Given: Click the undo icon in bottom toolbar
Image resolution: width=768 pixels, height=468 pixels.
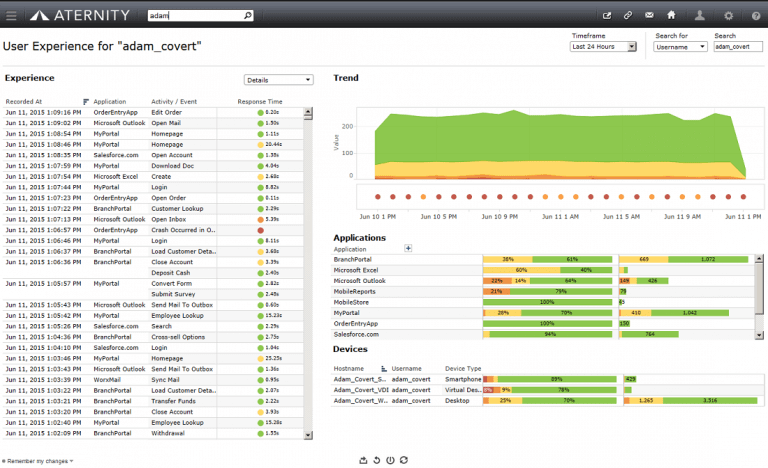Looking at the screenshot, I should (377, 460).
